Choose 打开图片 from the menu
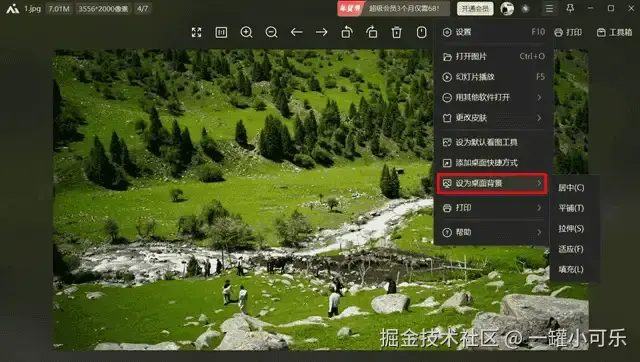The width and height of the screenshot is (640, 362). 493,56
